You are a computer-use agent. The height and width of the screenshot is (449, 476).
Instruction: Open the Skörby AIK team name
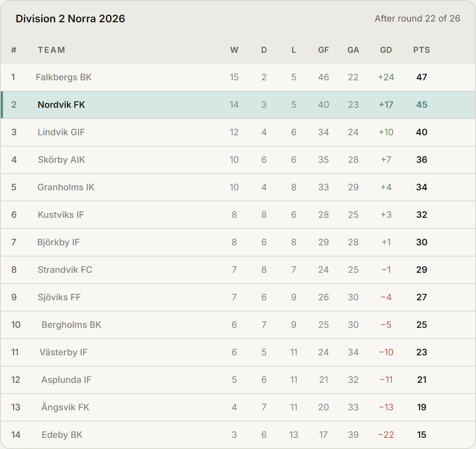point(61,160)
